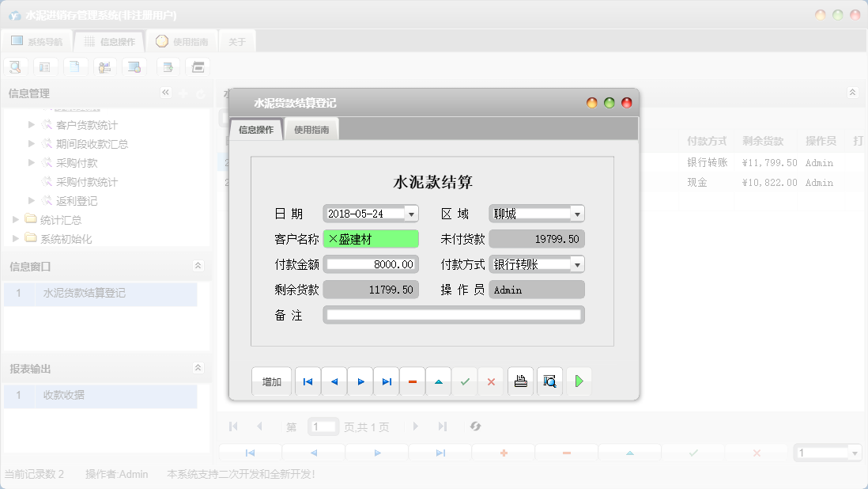Delete current record with the red minus
Screen dimensions: 868x489
(x=412, y=381)
